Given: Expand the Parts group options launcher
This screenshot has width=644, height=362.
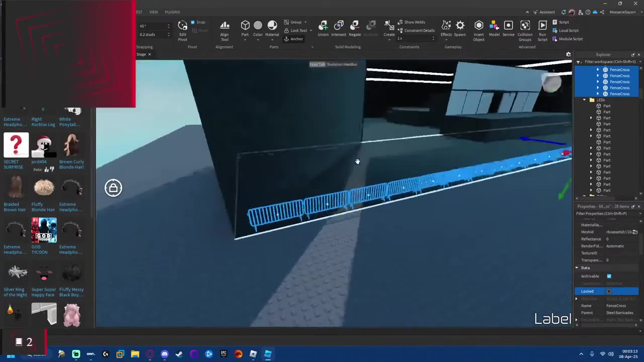Looking at the screenshot, I should coord(312,47).
